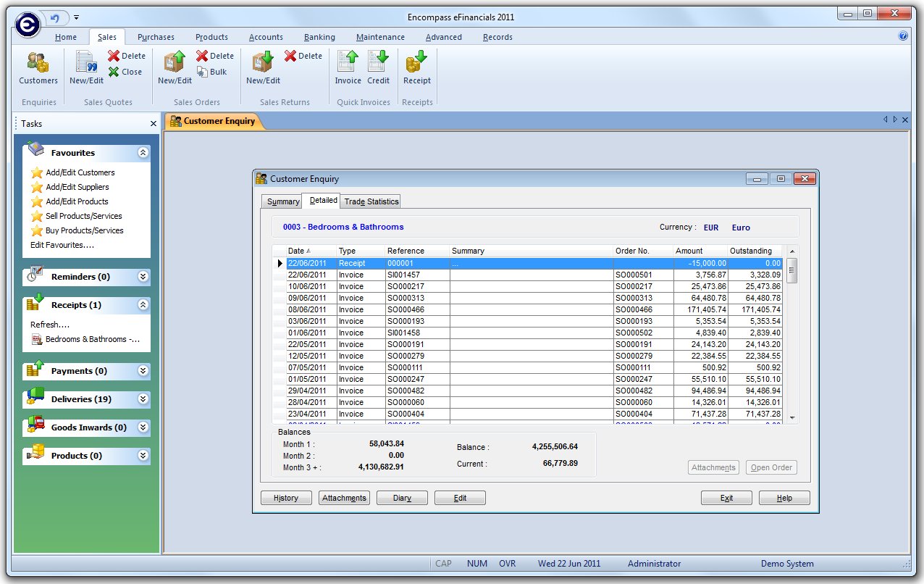Image resolution: width=924 pixels, height=584 pixels.
Task: Open the Receipt entry
Action: point(416,68)
